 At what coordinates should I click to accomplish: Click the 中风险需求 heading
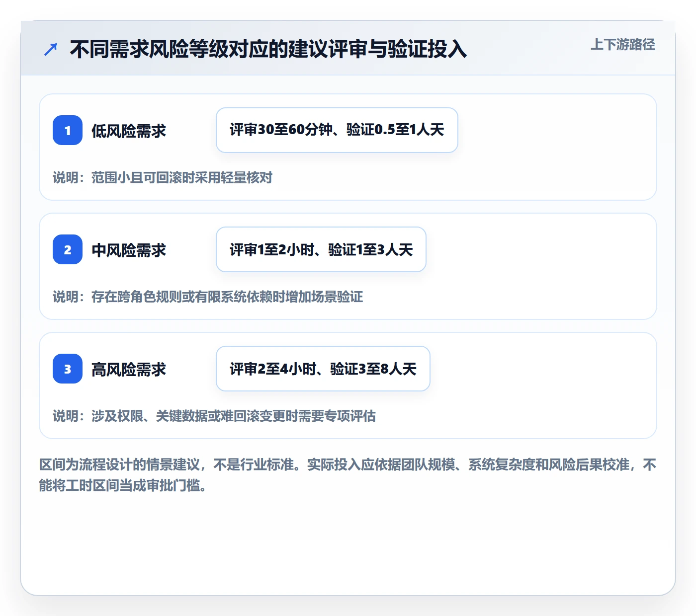(x=129, y=250)
